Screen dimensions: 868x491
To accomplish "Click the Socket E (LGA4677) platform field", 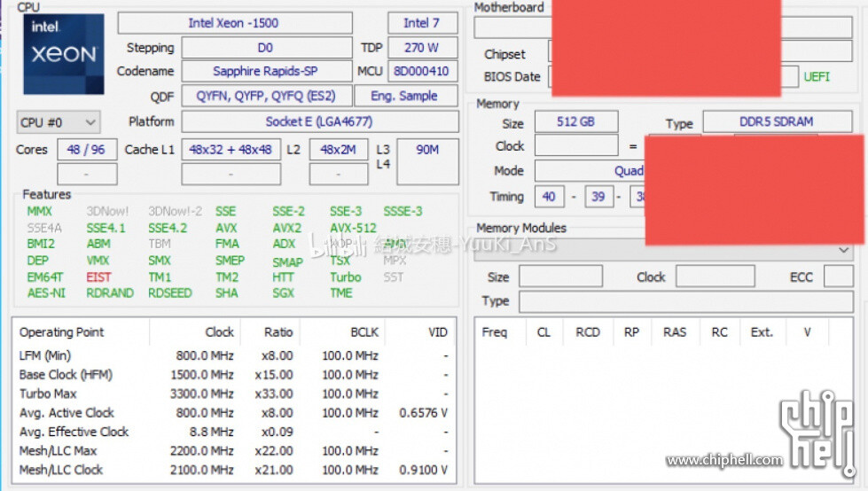I will 320,121.
